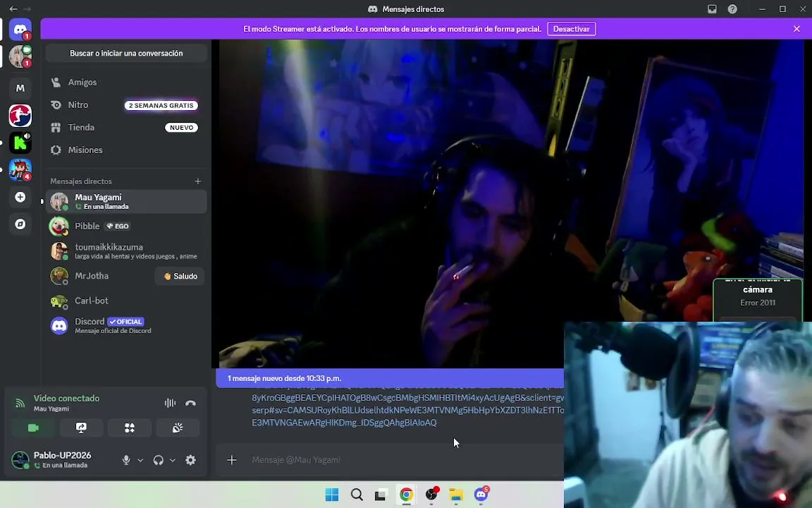
Task: Expand headphone output options arrow
Action: tap(173, 460)
